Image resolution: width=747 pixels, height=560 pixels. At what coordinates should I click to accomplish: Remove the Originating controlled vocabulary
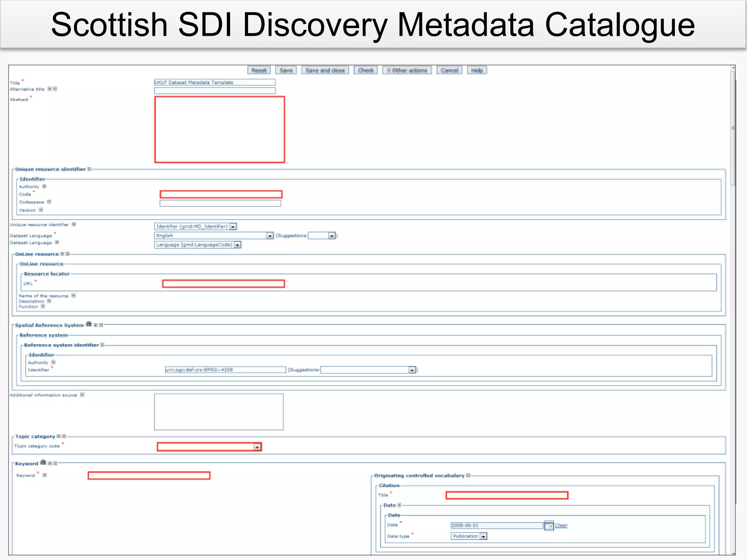pyautogui.click(x=468, y=475)
